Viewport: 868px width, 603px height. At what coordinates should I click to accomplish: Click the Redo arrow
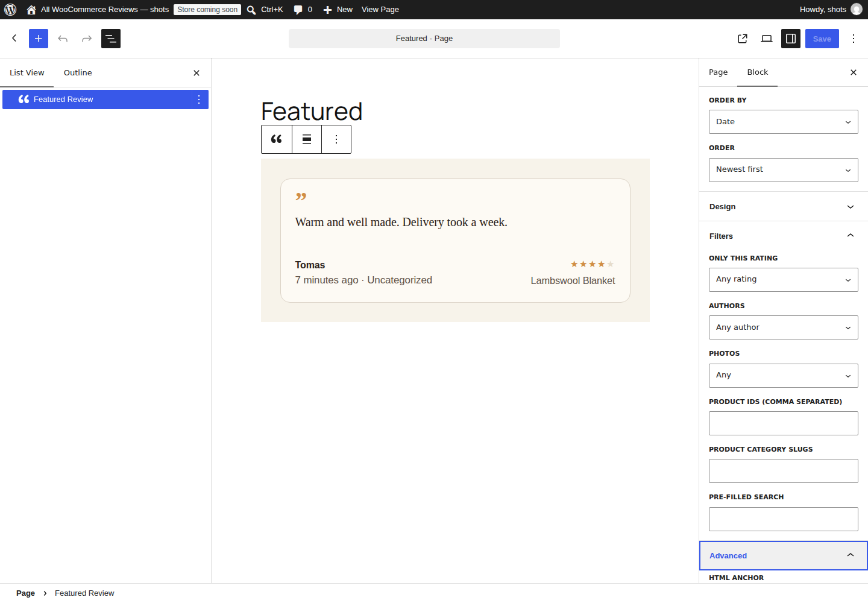pos(87,39)
